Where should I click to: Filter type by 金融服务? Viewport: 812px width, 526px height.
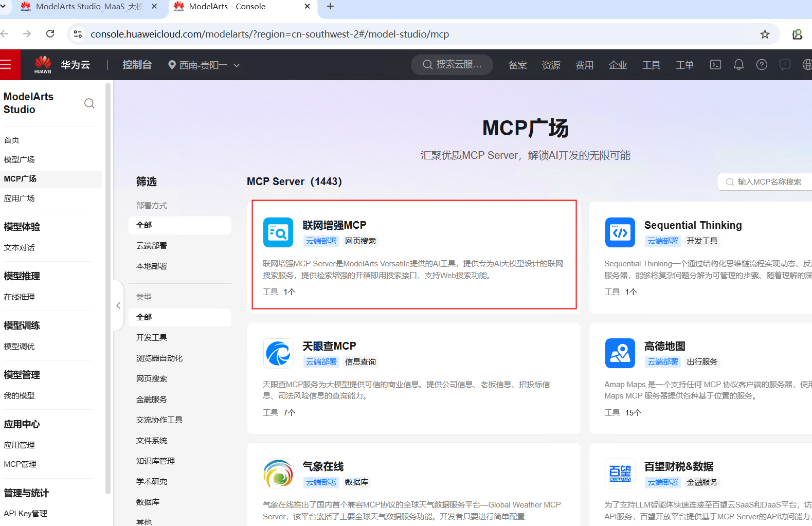[152, 399]
